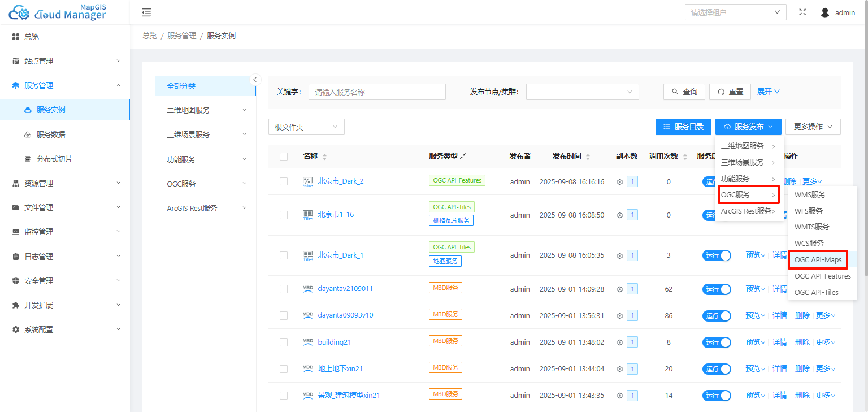Check the box for 北京市1_16 row
868x412 pixels.
coord(284,215)
